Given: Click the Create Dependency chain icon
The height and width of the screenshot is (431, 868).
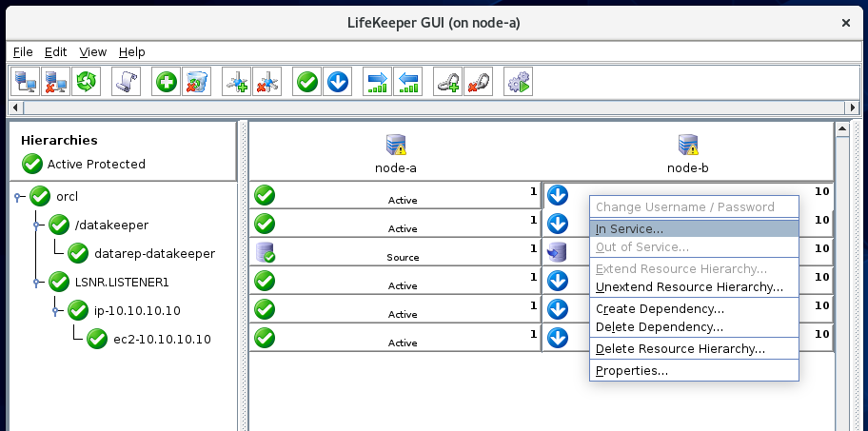Looking at the screenshot, I should pyautogui.click(x=447, y=81).
